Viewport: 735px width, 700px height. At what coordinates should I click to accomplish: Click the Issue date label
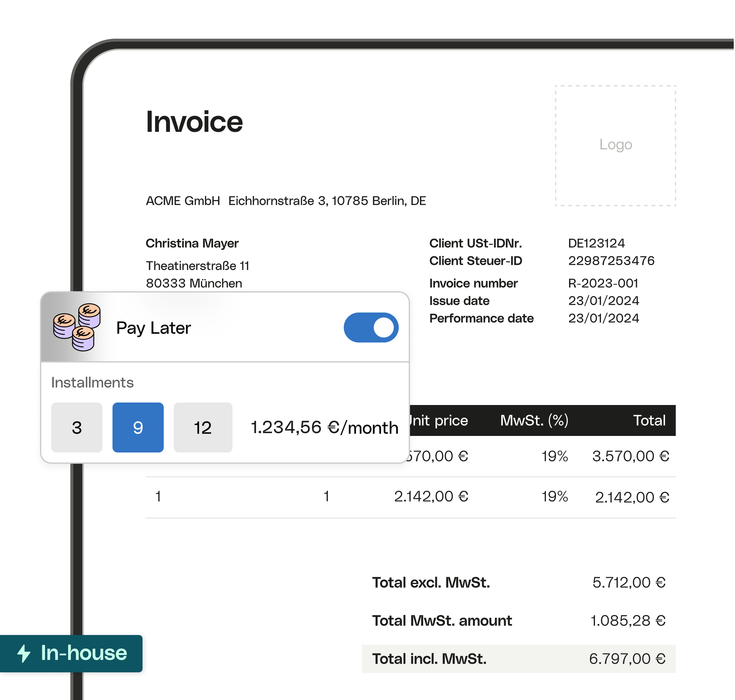point(459,301)
